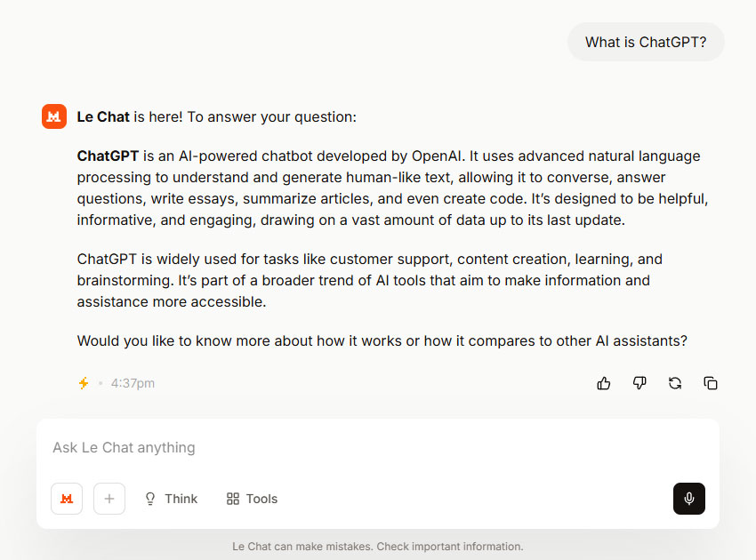Viewport: 756px width, 560px height.
Task: Start voice input with the microphone
Action: pyautogui.click(x=689, y=499)
